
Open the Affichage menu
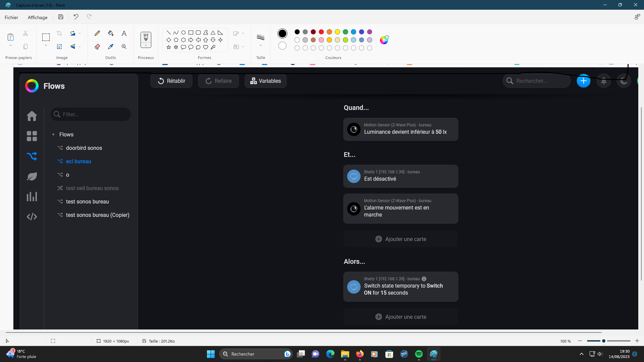pyautogui.click(x=38, y=17)
